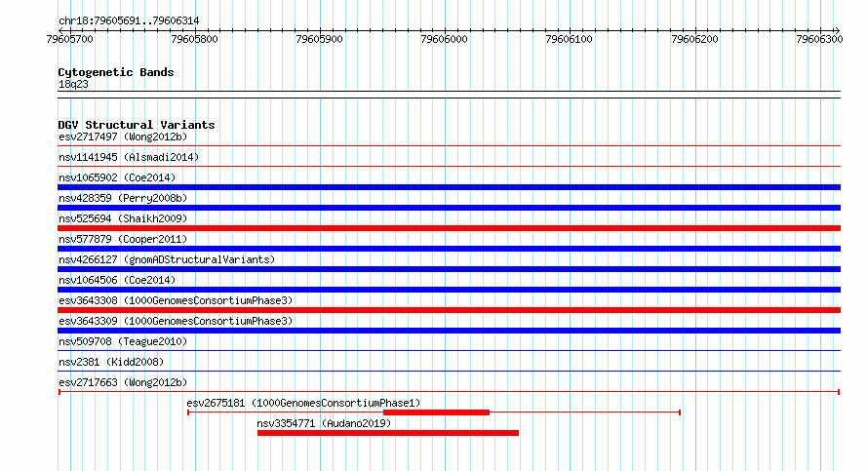Open the esv2717663 (Wong2012b) label
This screenshot has height=471, width=868.
[123, 382]
